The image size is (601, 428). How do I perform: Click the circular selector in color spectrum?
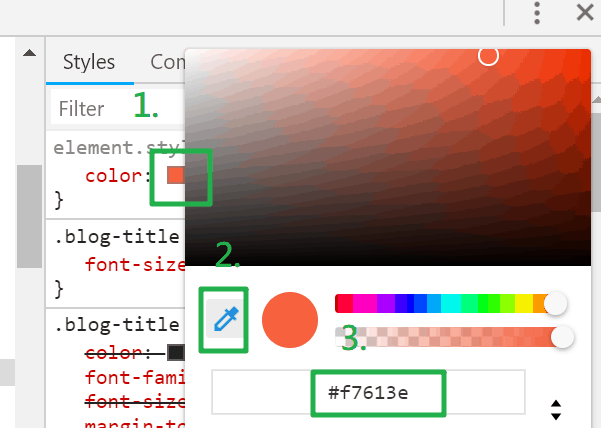[x=488, y=56]
